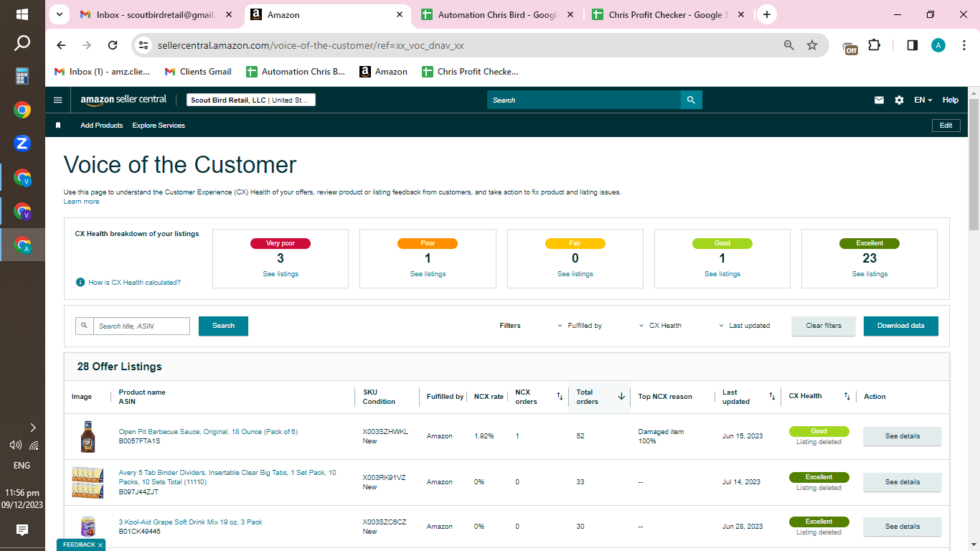Switch to the Automation Chris Bird tab
The height and width of the screenshot is (551, 980).
point(497,14)
